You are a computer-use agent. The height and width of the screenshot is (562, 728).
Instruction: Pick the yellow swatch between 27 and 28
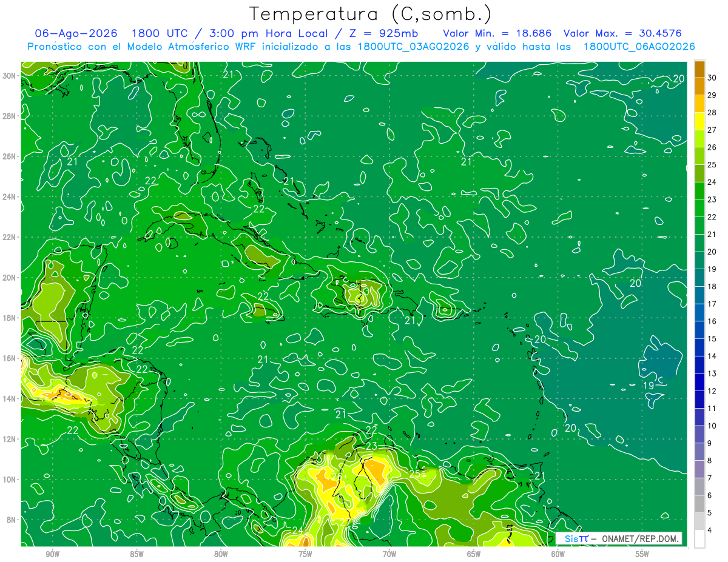[x=699, y=121]
